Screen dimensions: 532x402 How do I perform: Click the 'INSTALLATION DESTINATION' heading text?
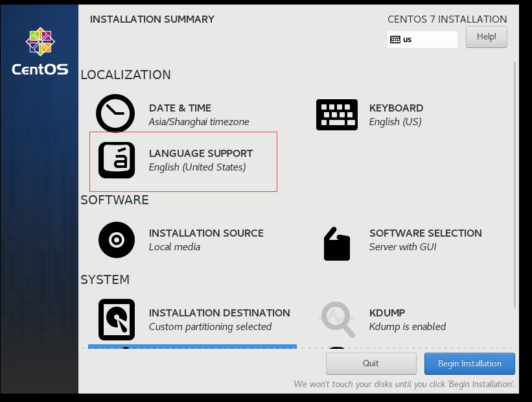(220, 313)
